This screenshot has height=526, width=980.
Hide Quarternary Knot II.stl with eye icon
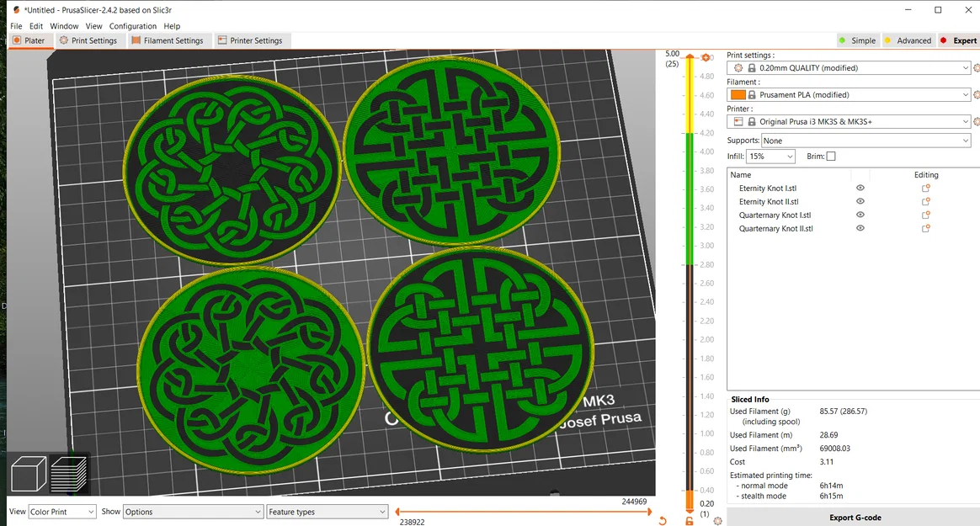tap(860, 228)
